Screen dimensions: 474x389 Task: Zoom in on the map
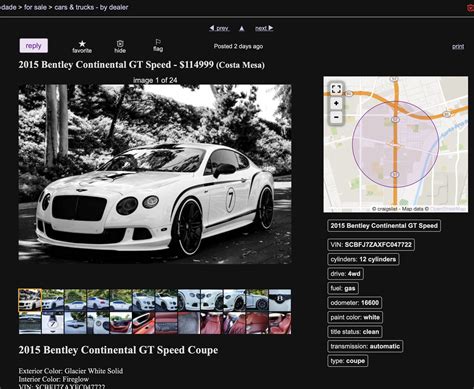(336, 104)
